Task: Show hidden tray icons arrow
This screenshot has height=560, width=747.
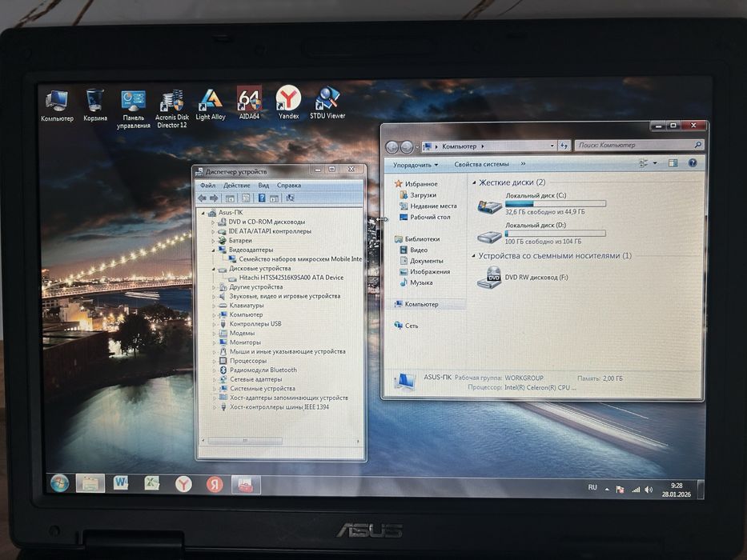Action: point(607,489)
